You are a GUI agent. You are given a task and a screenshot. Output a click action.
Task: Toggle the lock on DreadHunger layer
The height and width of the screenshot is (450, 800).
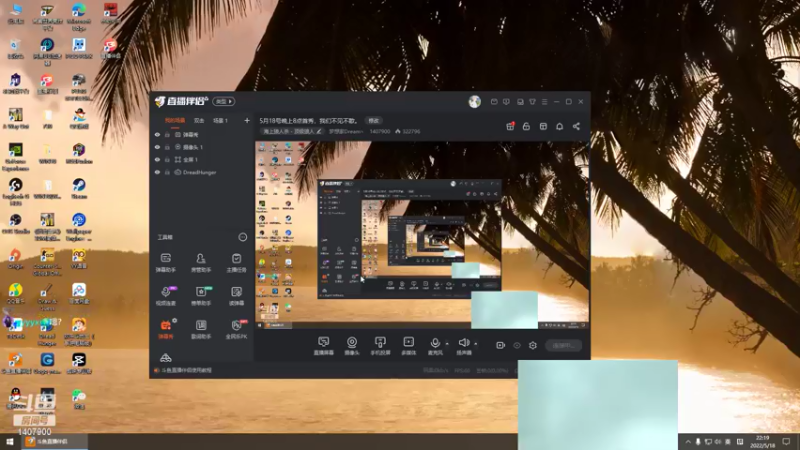coord(167,172)
